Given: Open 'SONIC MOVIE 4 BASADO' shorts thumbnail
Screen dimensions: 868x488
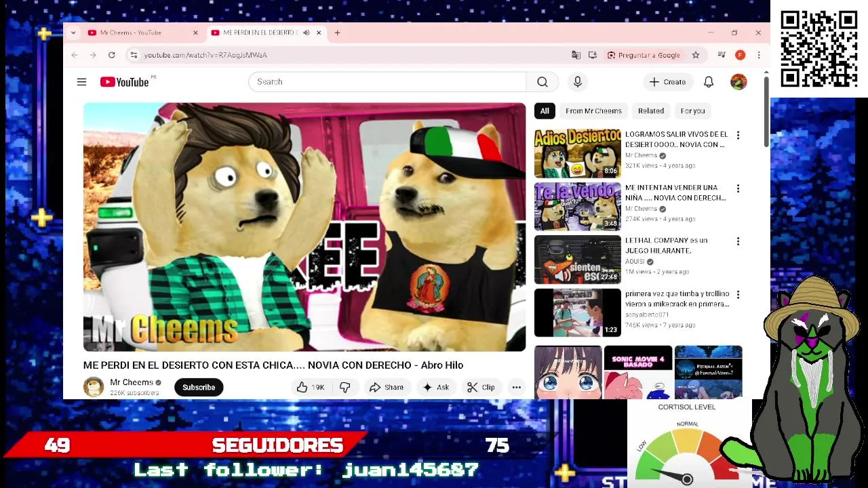Looking at the screenshot, I should (x=638, y=372).
